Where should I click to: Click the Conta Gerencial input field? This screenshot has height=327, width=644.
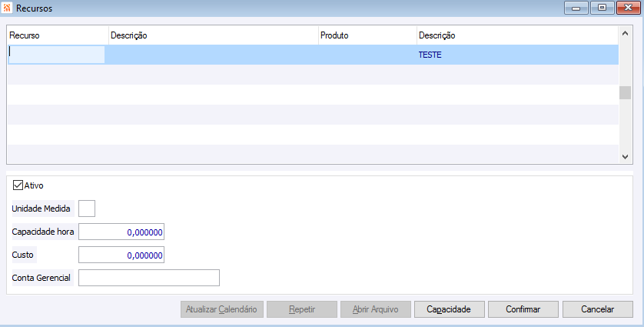[149, 278]
